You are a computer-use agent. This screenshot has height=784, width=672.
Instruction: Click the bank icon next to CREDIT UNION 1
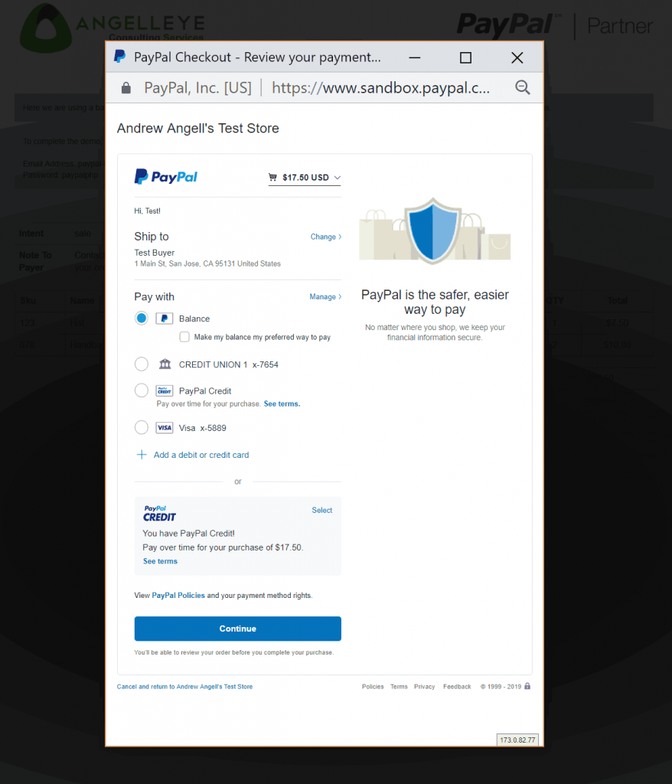coord(164,364)
